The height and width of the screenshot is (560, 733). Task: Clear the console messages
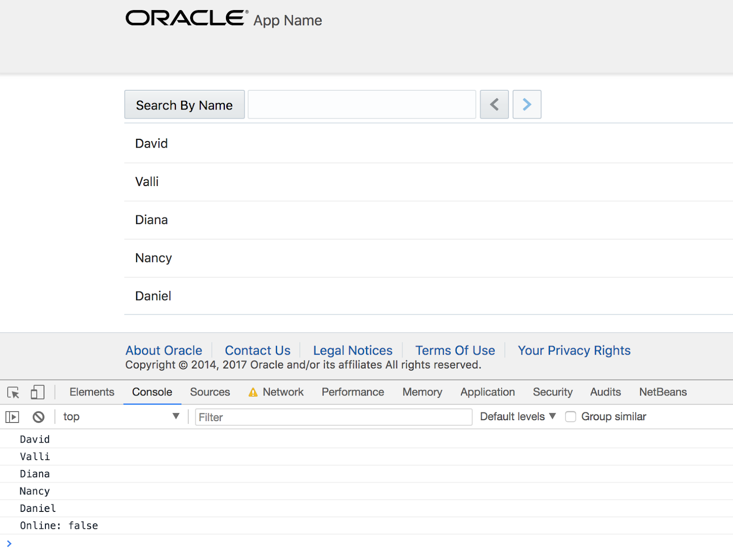[x=38, y=417]
